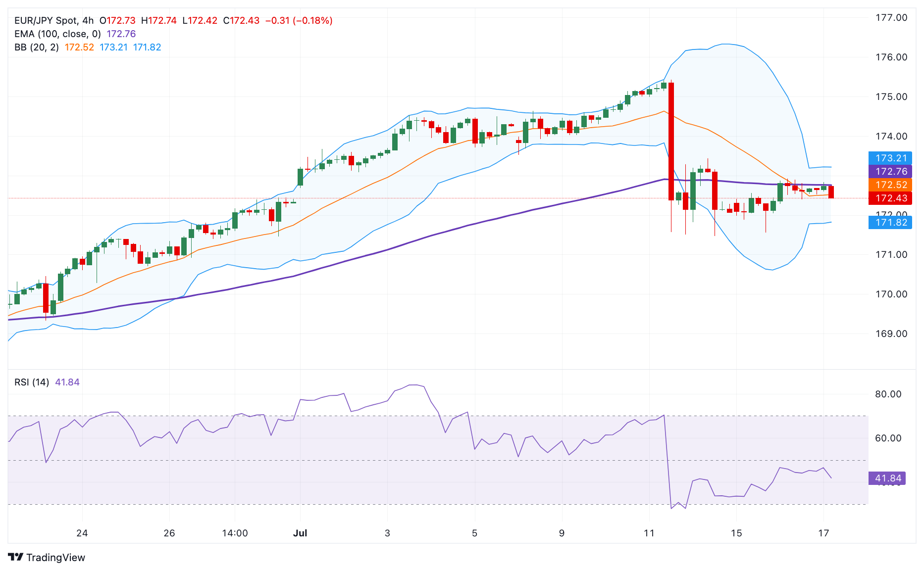The image size is (924, 571).
Task: Click date 11 on the time axis
Action: (x=649, y=533)
